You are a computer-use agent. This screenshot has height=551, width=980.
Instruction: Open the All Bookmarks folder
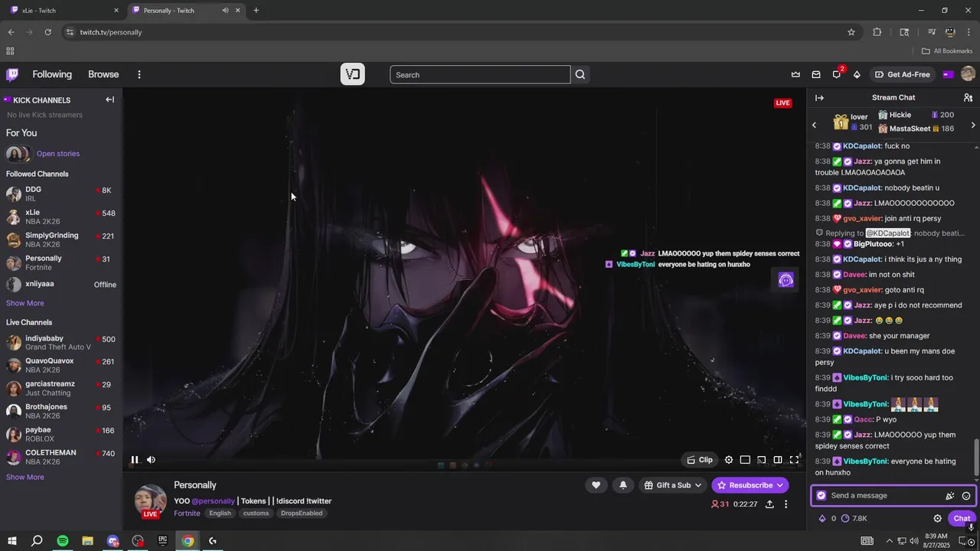(947, 51)
